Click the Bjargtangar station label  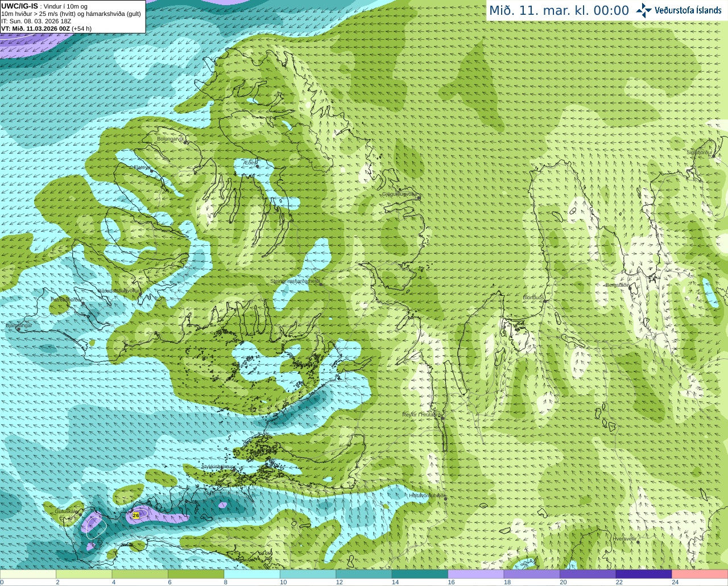click(19, 325)
